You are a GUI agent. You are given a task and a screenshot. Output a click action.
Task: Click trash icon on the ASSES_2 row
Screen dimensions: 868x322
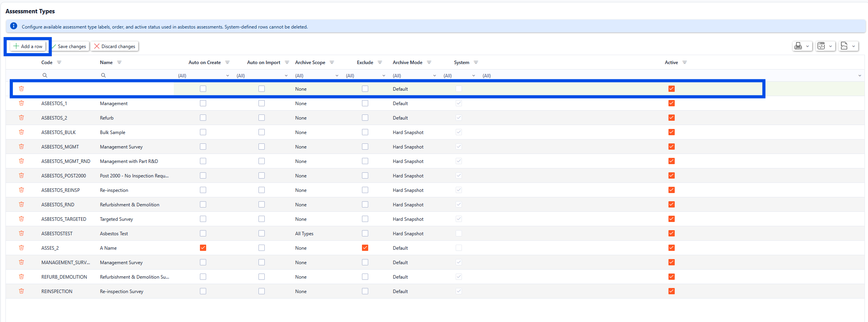[x=21, y=248]
